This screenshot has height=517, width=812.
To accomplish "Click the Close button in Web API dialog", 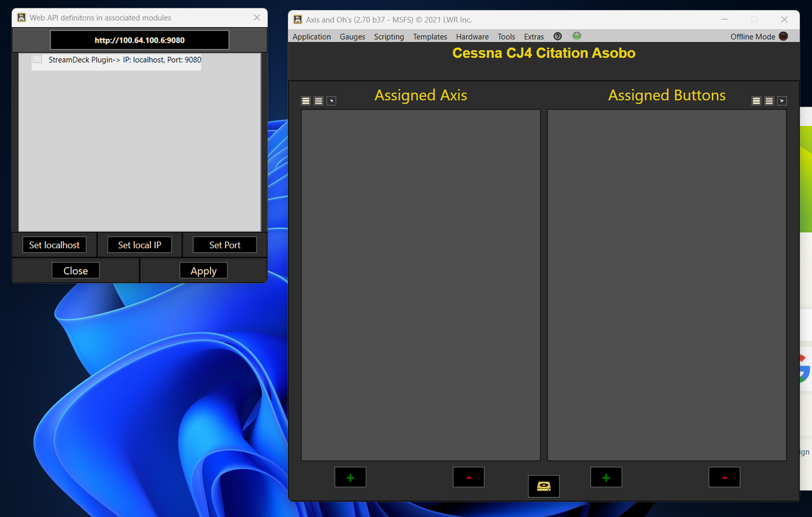I will coord(76,271).
